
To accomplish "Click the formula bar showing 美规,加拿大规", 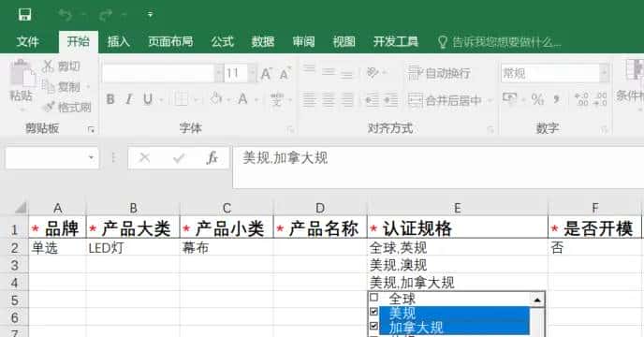I will 438,167.
